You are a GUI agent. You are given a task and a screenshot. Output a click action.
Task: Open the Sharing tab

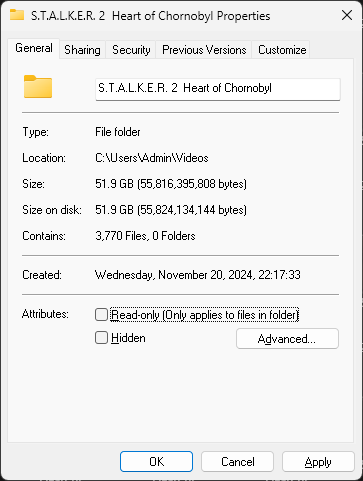click(x=82, y=50)
